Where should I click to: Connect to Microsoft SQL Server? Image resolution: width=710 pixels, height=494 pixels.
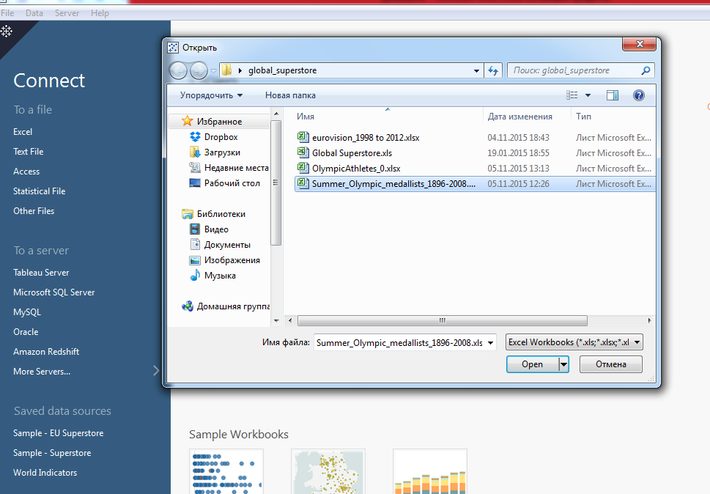[54, 293]
